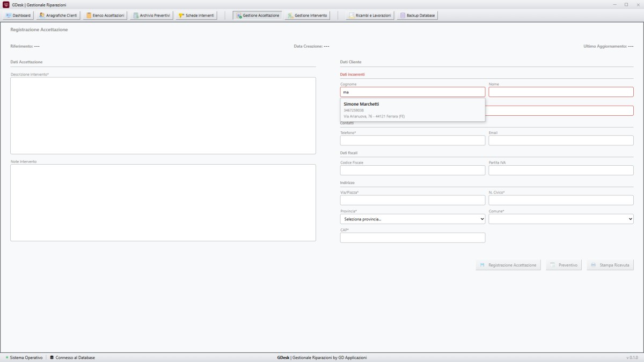Image resolution: width=644 pixels, height=362 pixels.
Task: Maximize the GDesk window
Action: point(626,4)
